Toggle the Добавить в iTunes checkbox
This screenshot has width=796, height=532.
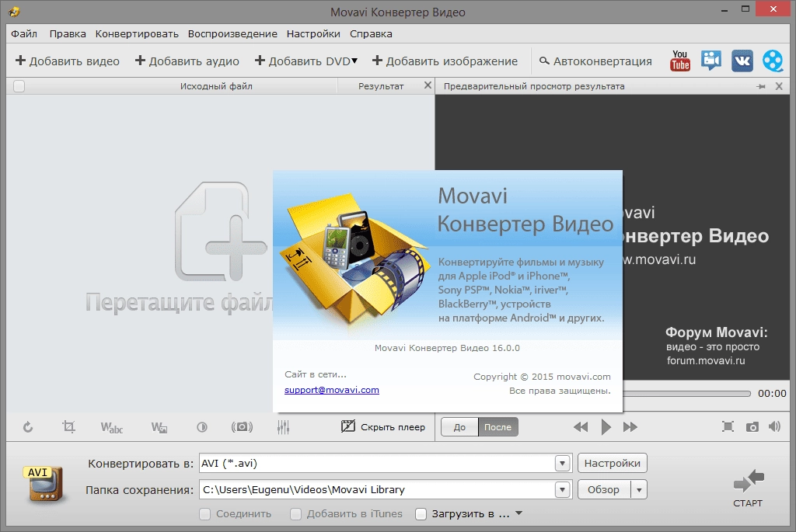click(x=295, y=514)
